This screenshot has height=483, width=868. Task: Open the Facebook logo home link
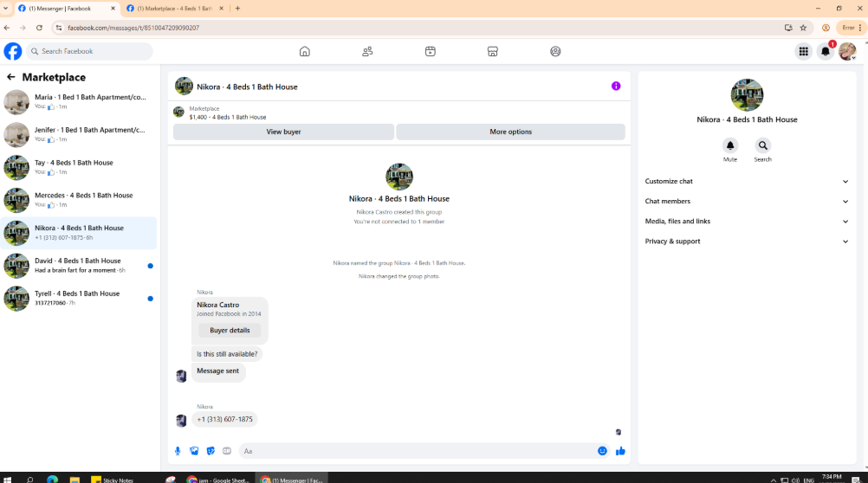point(13,51)
